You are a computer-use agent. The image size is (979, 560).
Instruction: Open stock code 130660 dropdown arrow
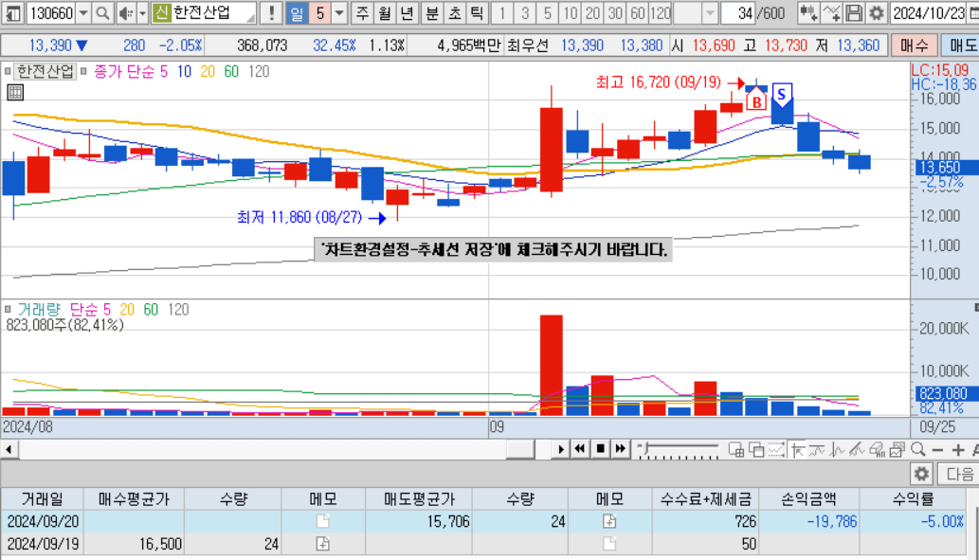point(83,13)
